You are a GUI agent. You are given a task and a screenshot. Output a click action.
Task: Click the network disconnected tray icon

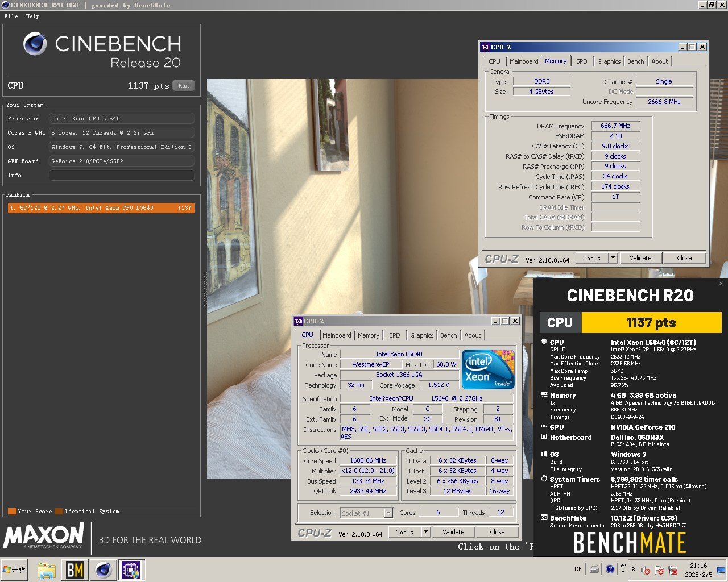click(673, 570)
